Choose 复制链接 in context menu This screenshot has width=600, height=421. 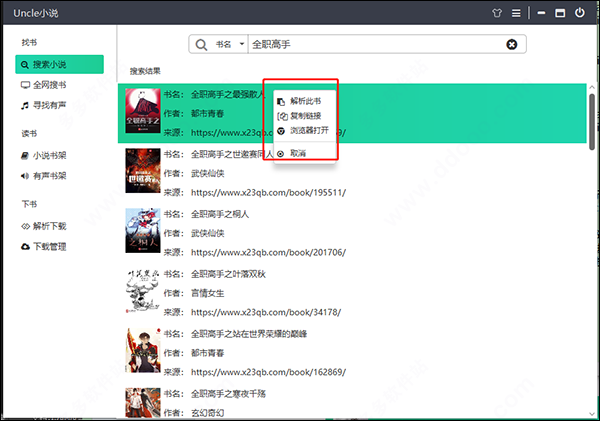305,117
